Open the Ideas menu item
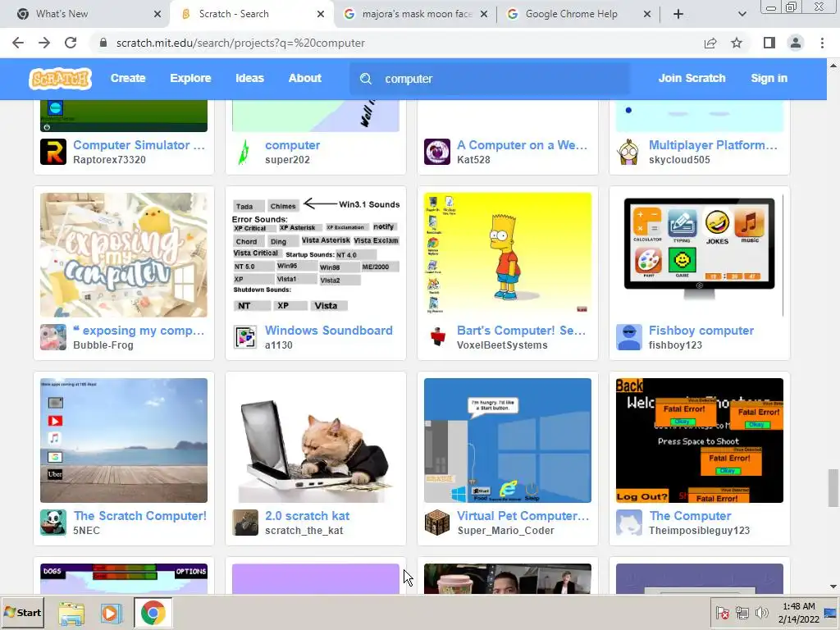The width and height of the screenshot is (840, 630). (x=249, y=78)
